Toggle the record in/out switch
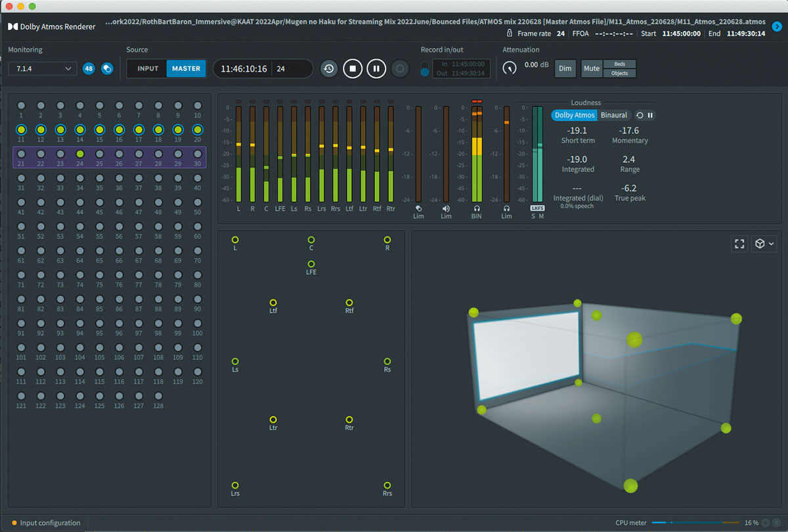This screenshot has height=532, width=788. [425, 68]
